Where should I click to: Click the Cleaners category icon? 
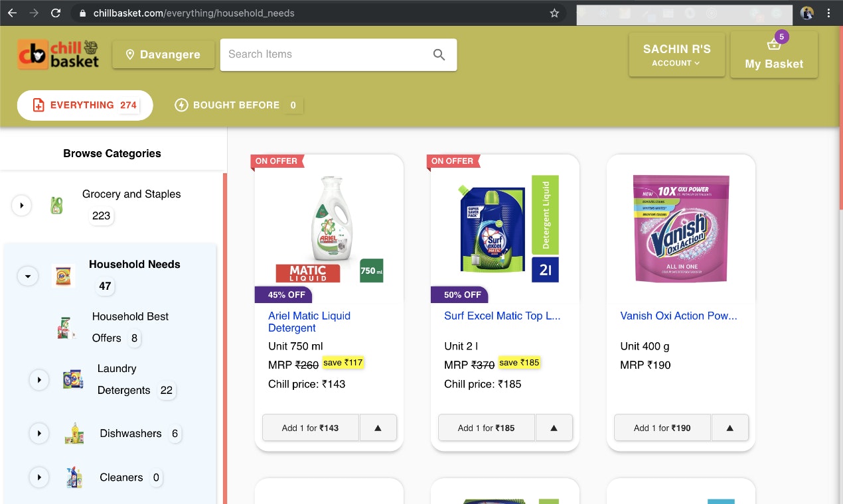click(x=74, y=477)
